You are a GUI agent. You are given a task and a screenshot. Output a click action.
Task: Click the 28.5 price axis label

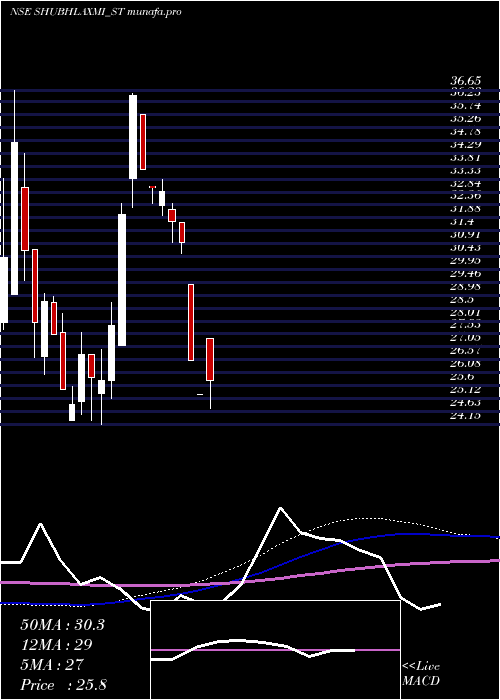click(x=462, y=300)
